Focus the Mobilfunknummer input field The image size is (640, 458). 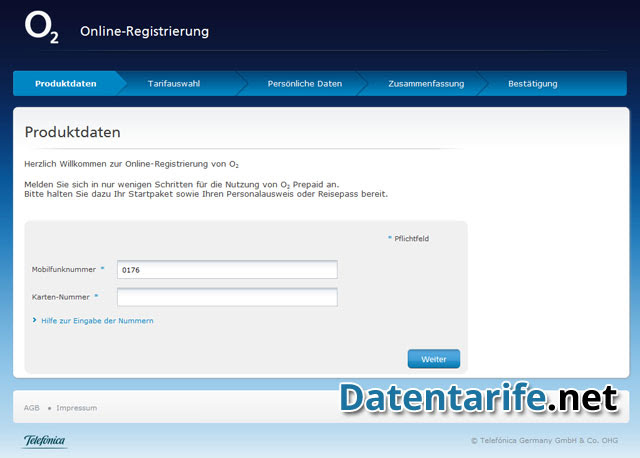(227, 270)
